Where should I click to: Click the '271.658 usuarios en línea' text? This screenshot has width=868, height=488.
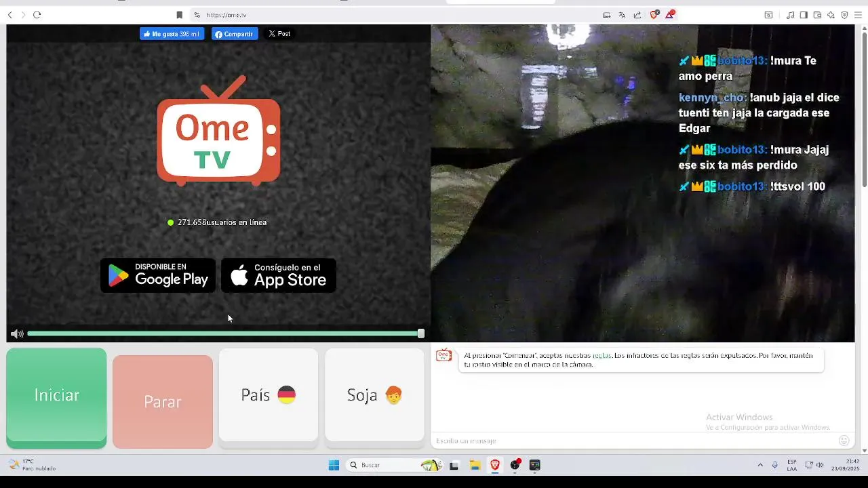pos(222,222)
